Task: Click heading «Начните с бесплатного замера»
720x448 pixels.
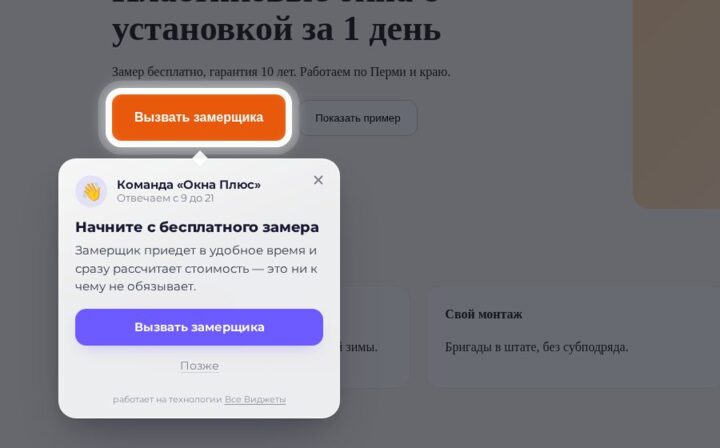Action: (197, 227)
